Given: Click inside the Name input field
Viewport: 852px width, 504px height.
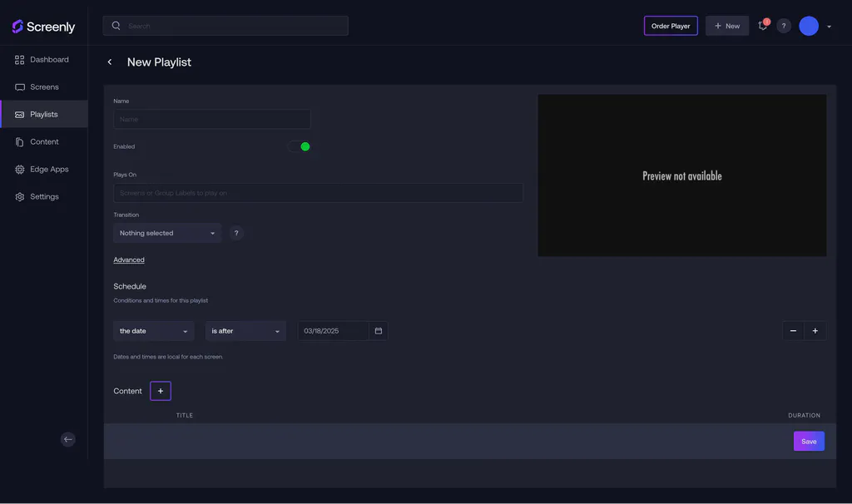Looking at the screenshot, I should (211, 119).
